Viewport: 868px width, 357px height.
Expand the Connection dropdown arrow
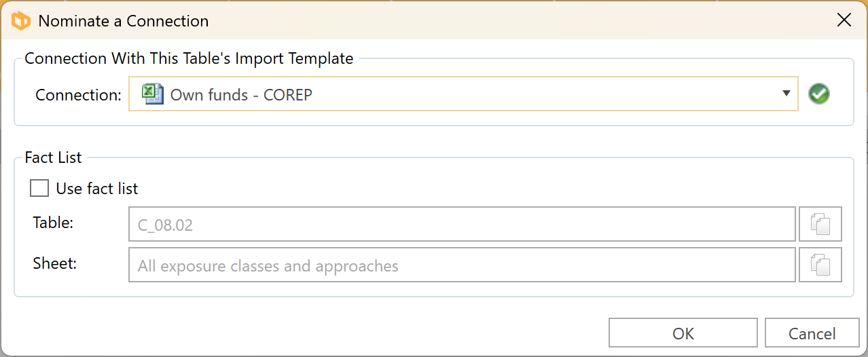click(x=786, y=94)
